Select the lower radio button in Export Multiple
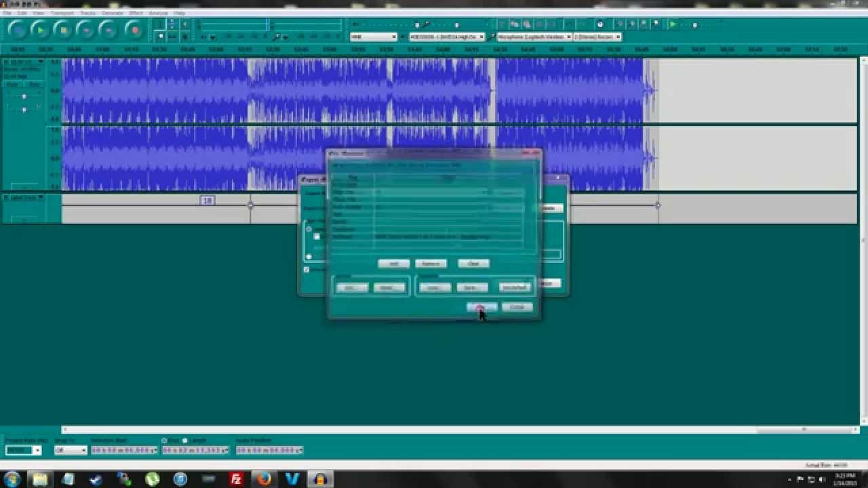The width and height of the screenshot is (868, 488). tap(309, 256)
